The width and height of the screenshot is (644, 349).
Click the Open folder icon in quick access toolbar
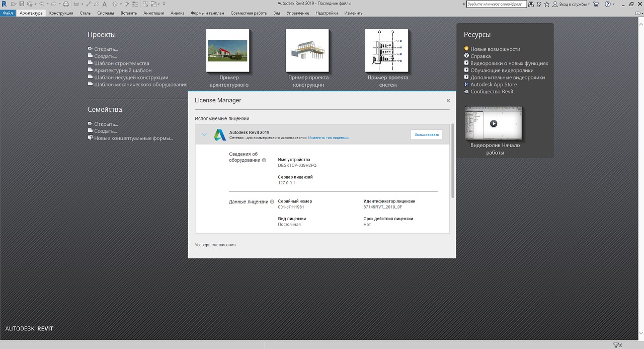tap(14, 4)
